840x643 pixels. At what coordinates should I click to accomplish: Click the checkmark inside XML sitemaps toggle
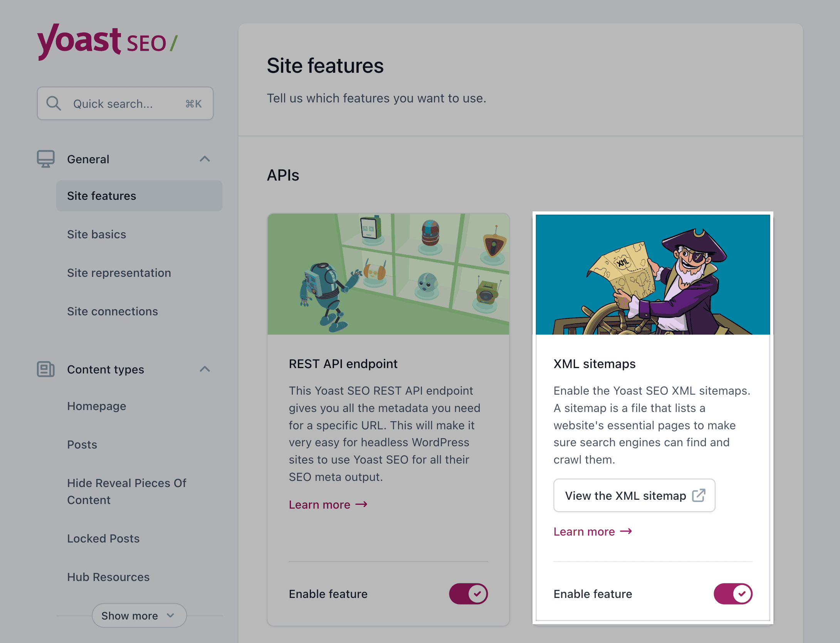coord(742,594)
